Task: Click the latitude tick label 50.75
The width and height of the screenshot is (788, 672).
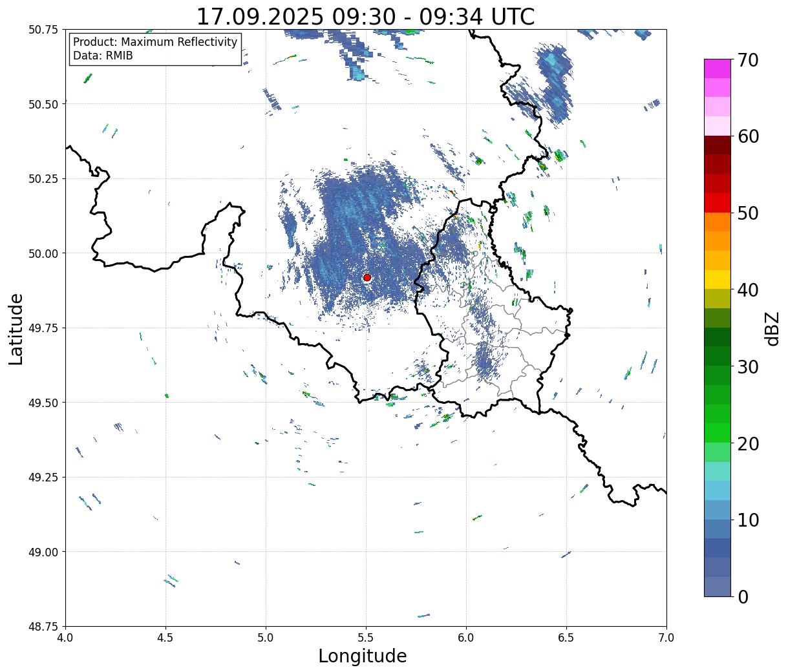Action: 43,30
